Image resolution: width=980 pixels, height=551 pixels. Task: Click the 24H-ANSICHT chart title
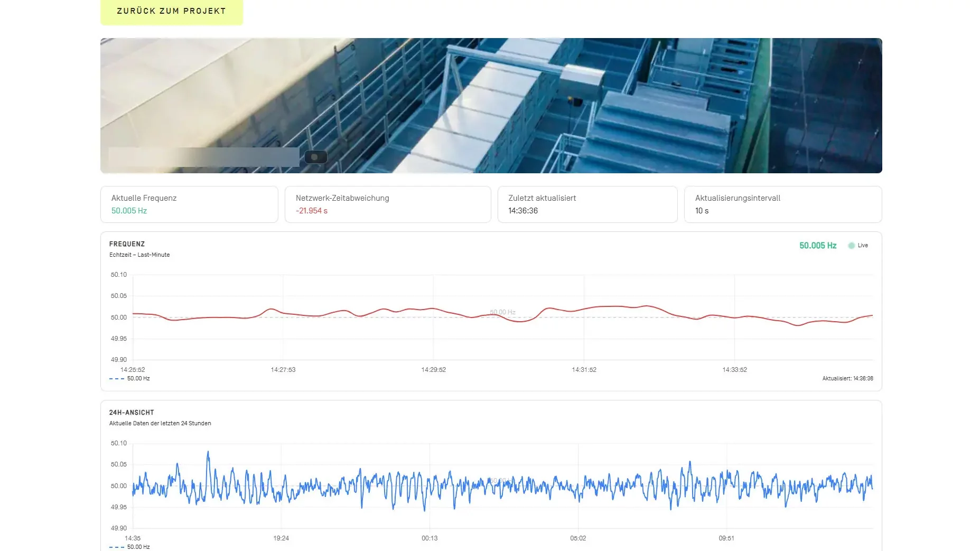click(132, 413)
